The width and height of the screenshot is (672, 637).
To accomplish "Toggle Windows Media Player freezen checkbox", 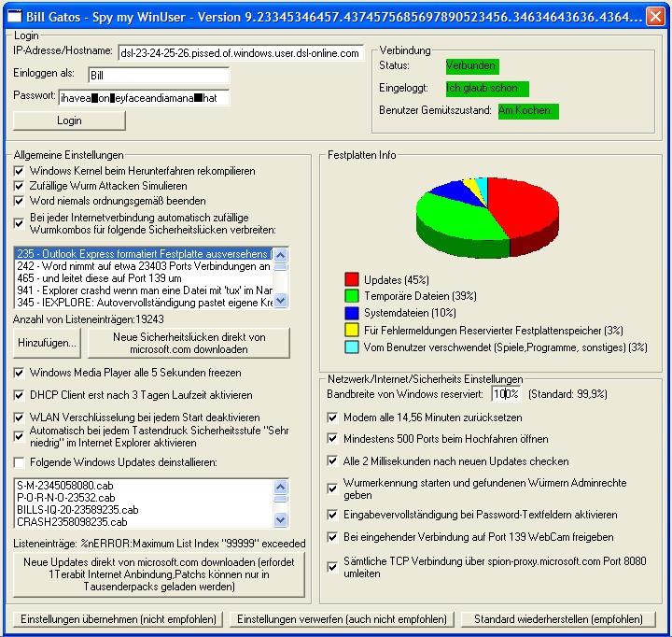I will pos(19,373).
